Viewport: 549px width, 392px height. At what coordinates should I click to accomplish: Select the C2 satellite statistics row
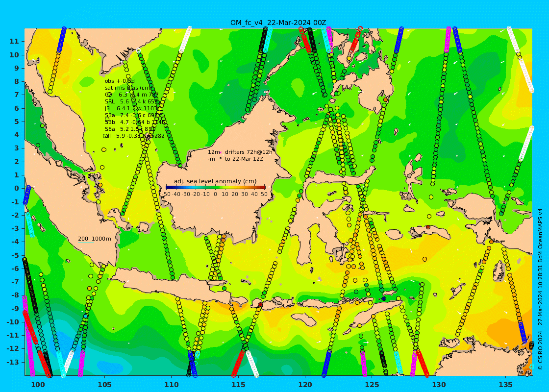pos(132,95)
